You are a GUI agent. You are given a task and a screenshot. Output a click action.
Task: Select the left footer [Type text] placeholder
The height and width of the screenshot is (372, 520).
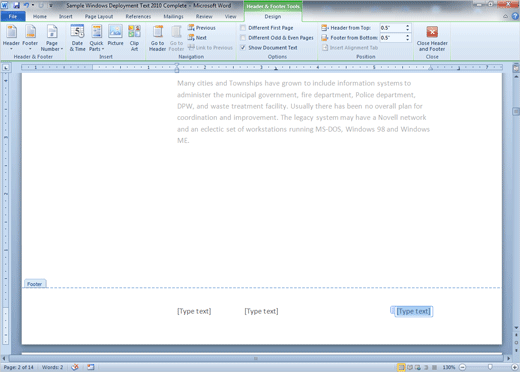point(194,311)
